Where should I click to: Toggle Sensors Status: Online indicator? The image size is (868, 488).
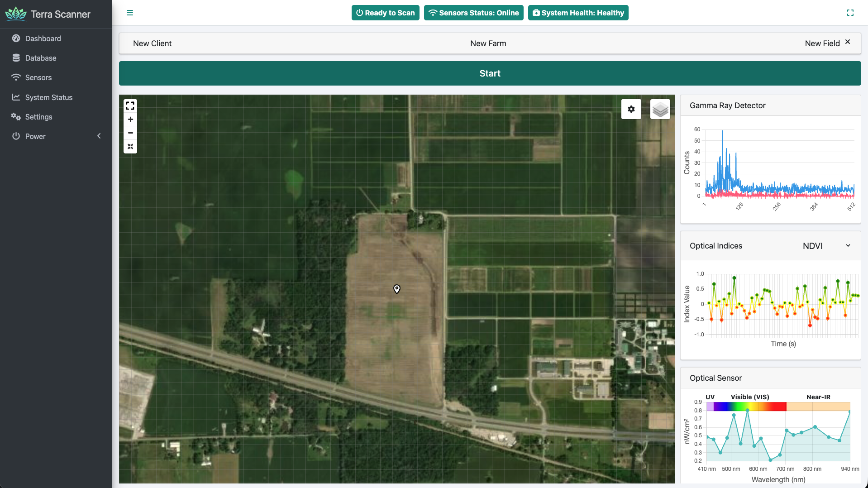[x=473, y=13]
